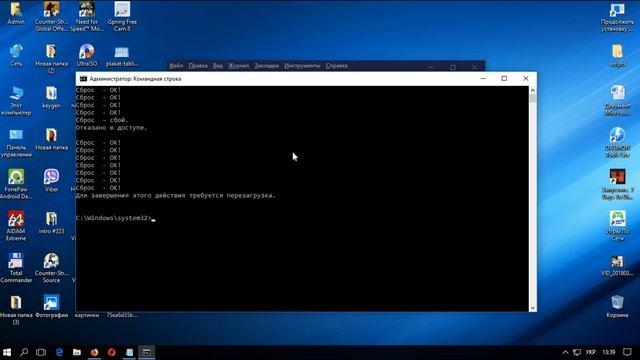Open Правка menu in background window
Viewport: 640px width, 360px height.
(198, 66)
